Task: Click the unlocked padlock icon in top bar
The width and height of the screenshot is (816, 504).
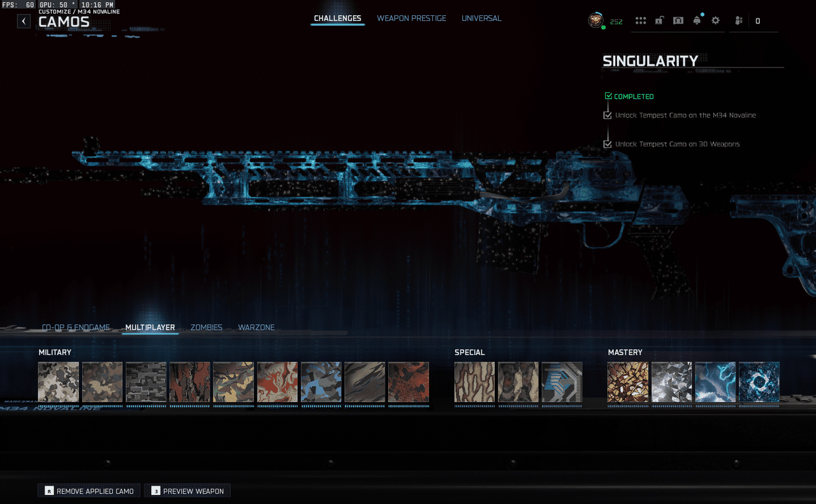Action: [x=659, y=21]
